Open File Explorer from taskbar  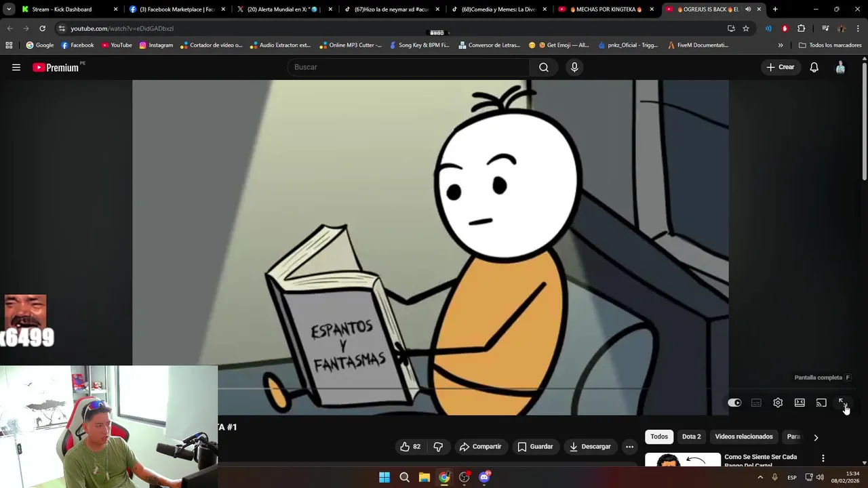425,477
